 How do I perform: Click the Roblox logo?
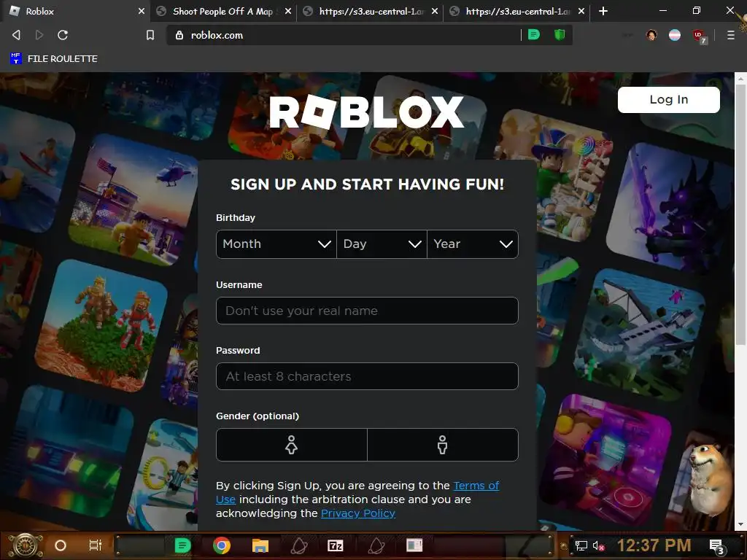366,112
